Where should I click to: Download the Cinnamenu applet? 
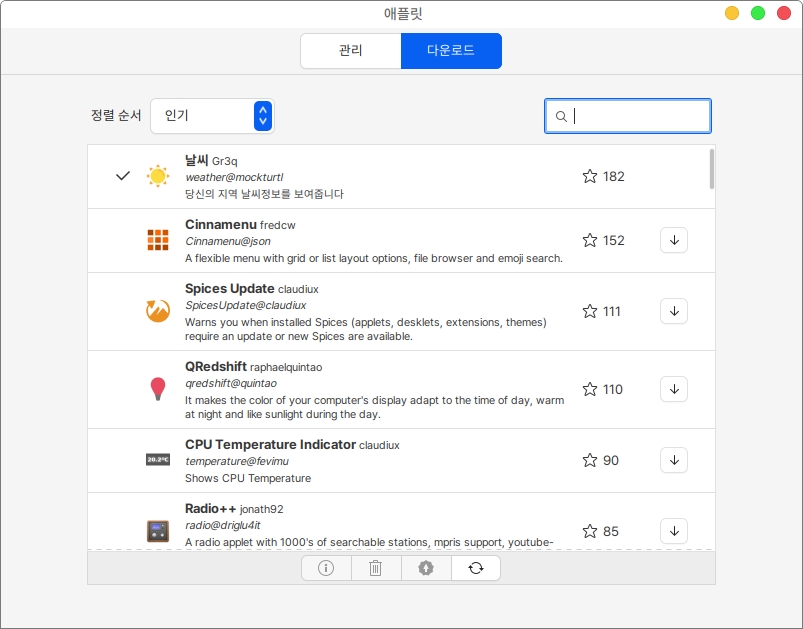tap(673, 240)
